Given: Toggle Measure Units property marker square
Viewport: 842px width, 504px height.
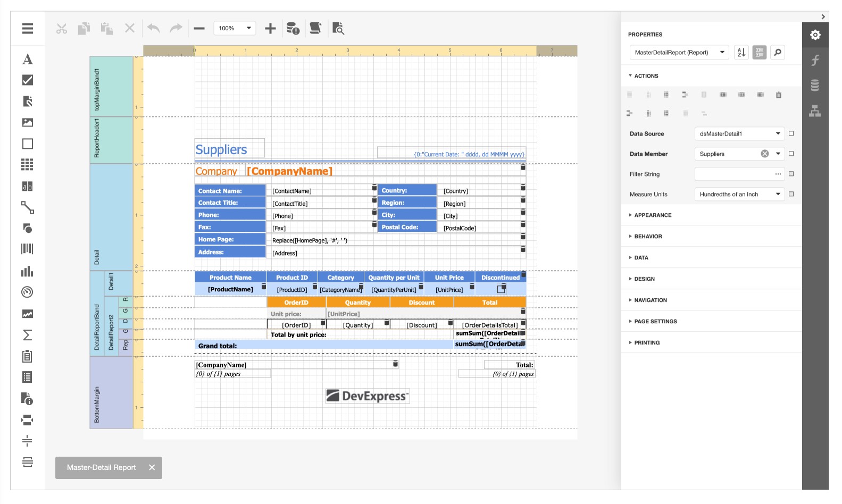Looking at the screenshot, I should pos(791,195).
